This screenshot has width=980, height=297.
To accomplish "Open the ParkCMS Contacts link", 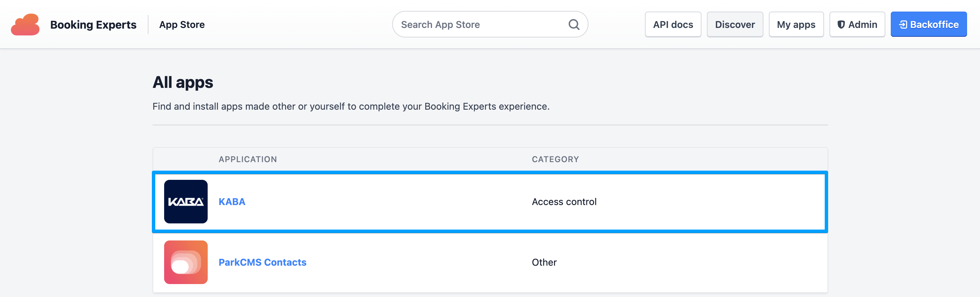I will pyautogui.click(x=262, y=262).
